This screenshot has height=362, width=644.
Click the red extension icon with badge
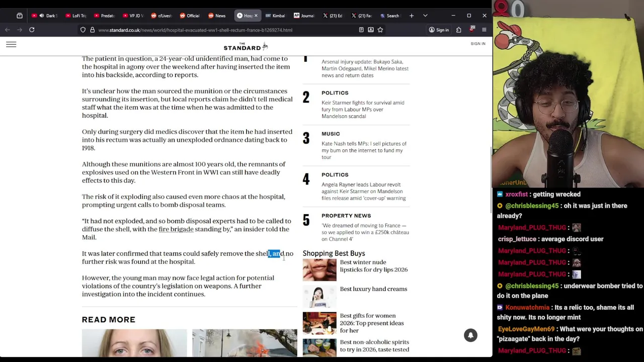471,30
